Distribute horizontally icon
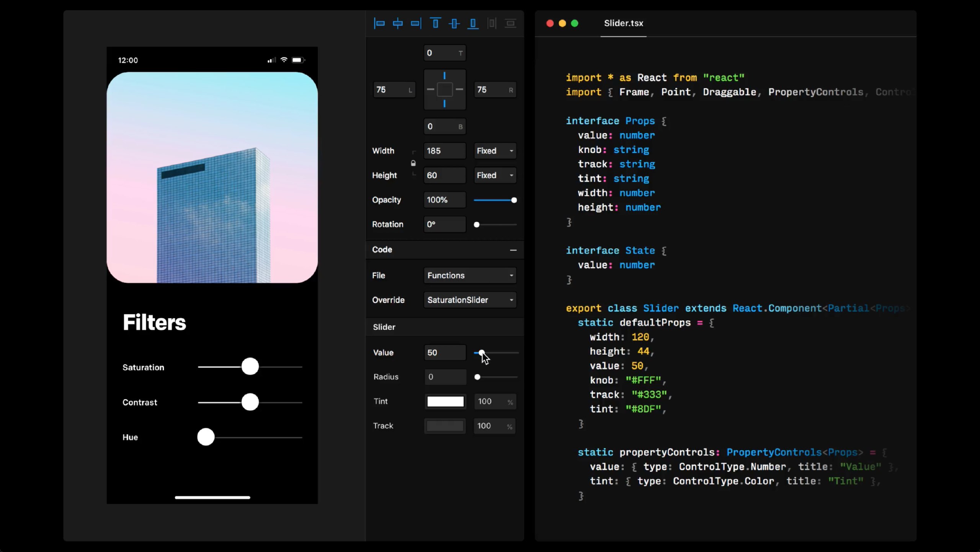 [492, 23]
